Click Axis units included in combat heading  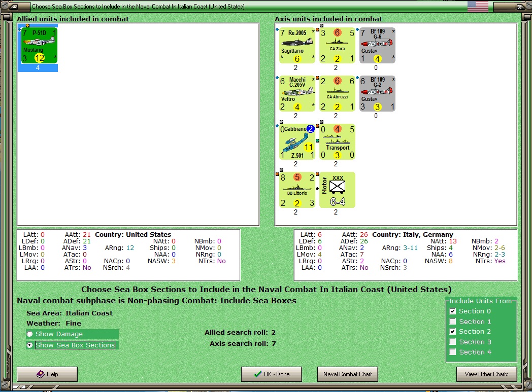[328, 19]
